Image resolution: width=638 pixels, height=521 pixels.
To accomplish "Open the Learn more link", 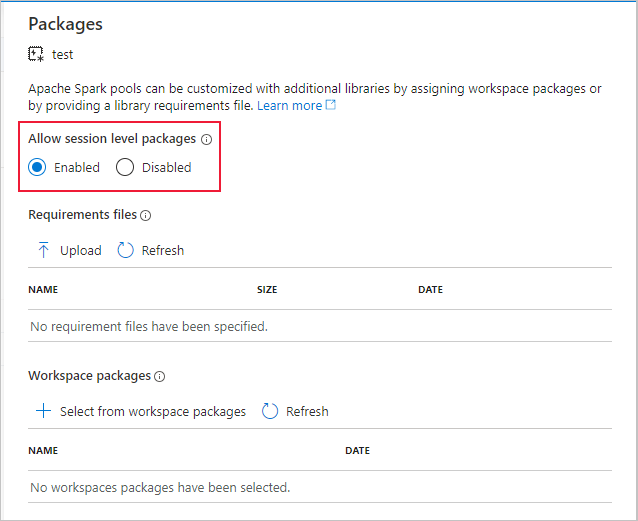I will pos(290,105).
